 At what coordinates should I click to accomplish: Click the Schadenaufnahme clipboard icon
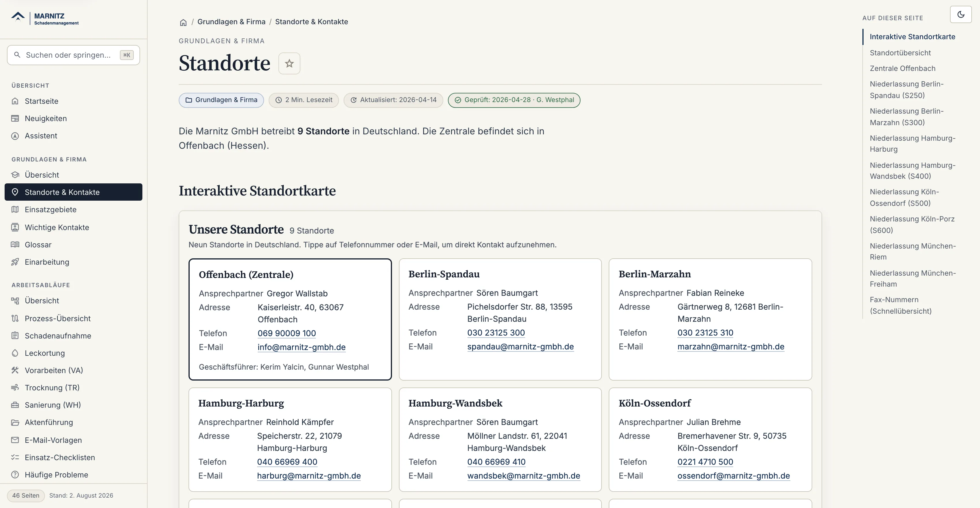tap(15, 336)
